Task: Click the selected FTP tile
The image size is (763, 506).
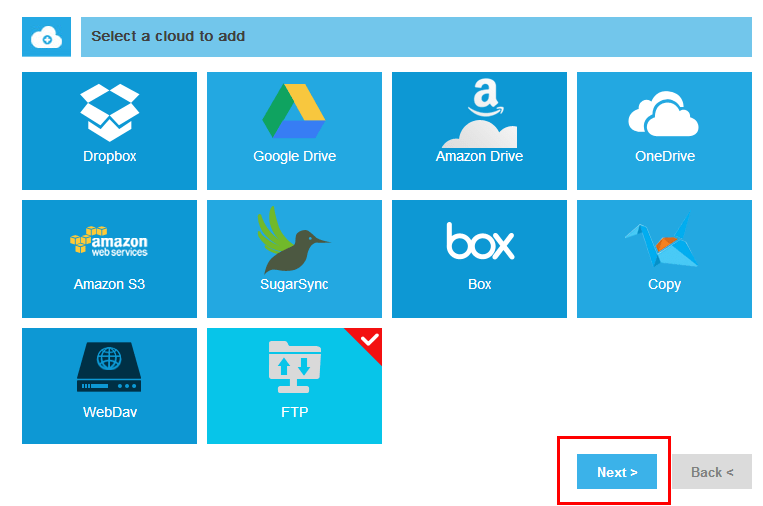Action: click(x=294, y=386)
